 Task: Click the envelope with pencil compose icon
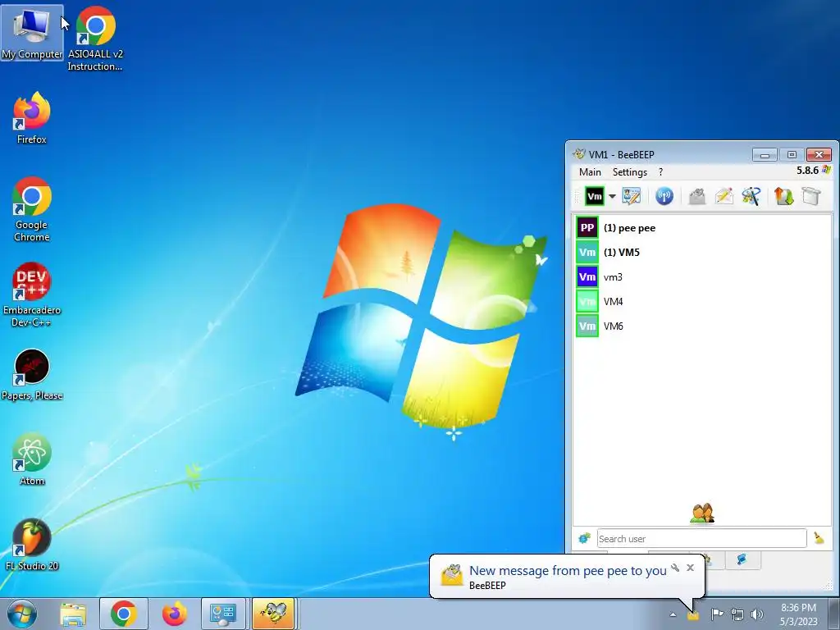point(724,196)
